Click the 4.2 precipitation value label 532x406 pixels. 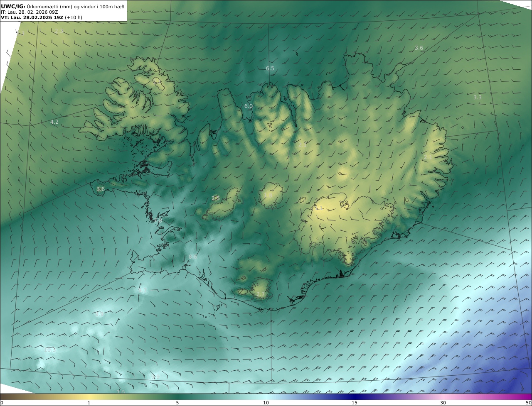coord(54,122)
